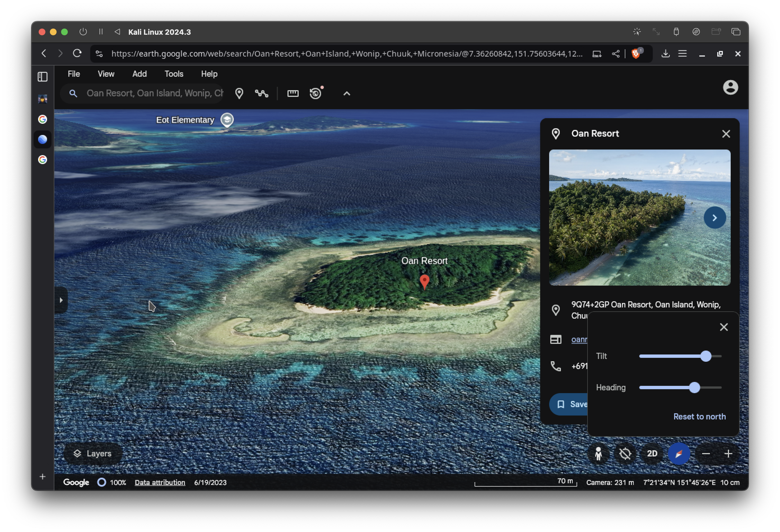Open the first Google sidebar shortcut
Image resolution: width=780 pixels, height=532 pixels.
(43, 119)
